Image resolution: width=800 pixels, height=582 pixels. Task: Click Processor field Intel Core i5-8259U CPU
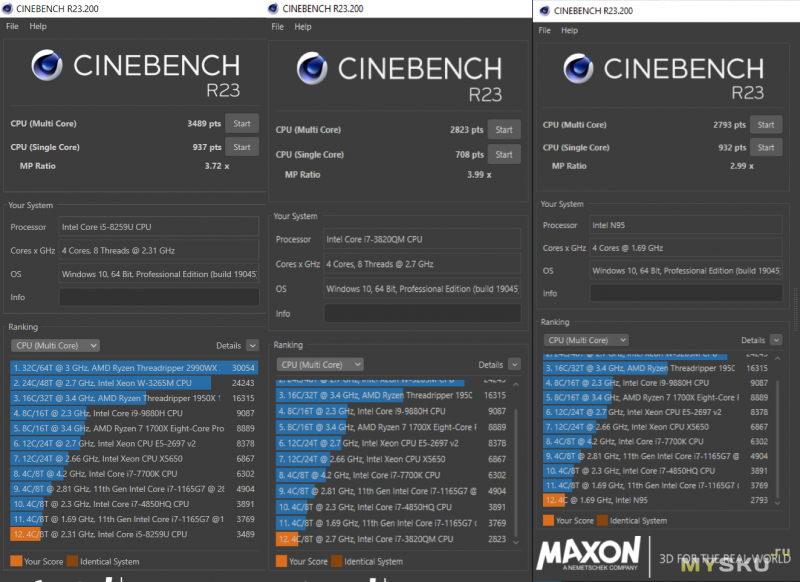pos(159,227)
